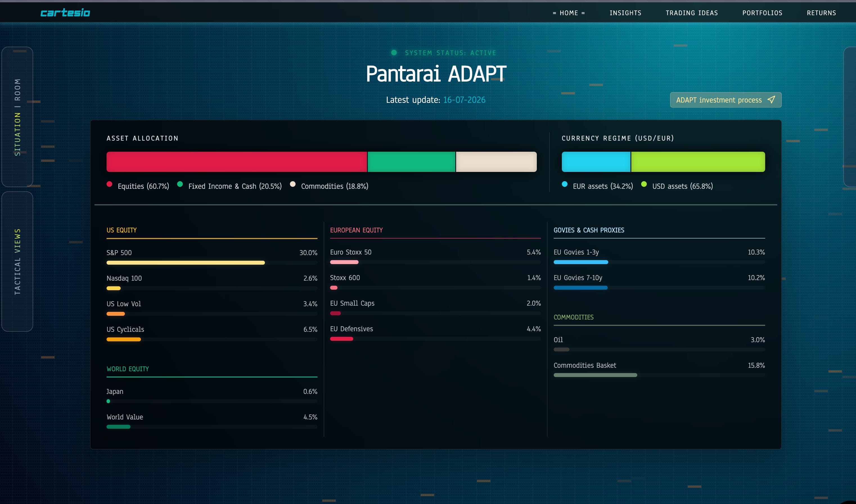Image resolution: width=856 pixels, height=504 pixels.
Task: Click the Japan row label
Action: (x=115, y=392)
